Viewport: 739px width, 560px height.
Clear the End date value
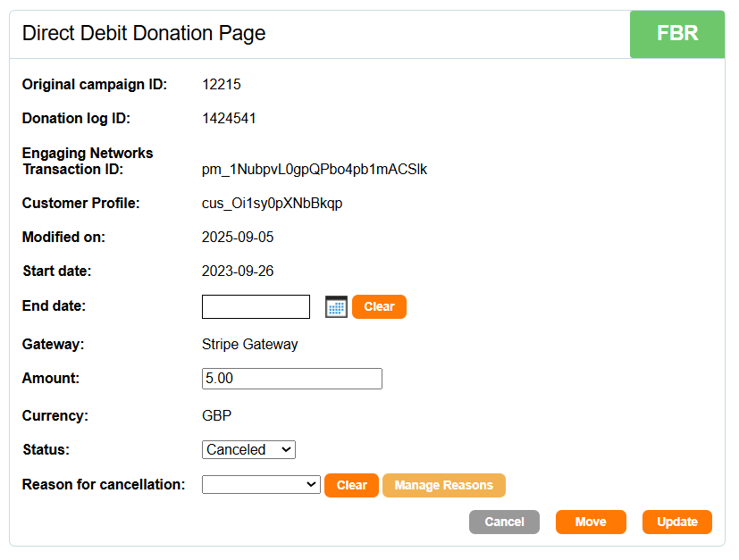(379, 307)
